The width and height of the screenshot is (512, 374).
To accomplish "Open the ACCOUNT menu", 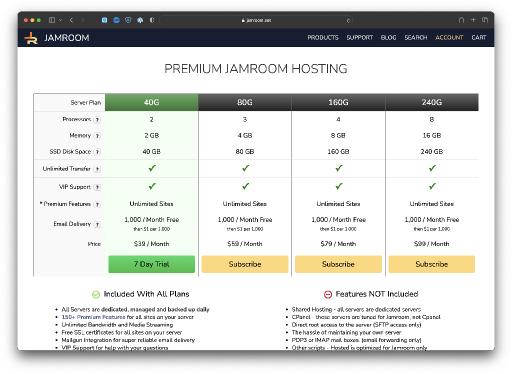I will [x=449, y=37].
